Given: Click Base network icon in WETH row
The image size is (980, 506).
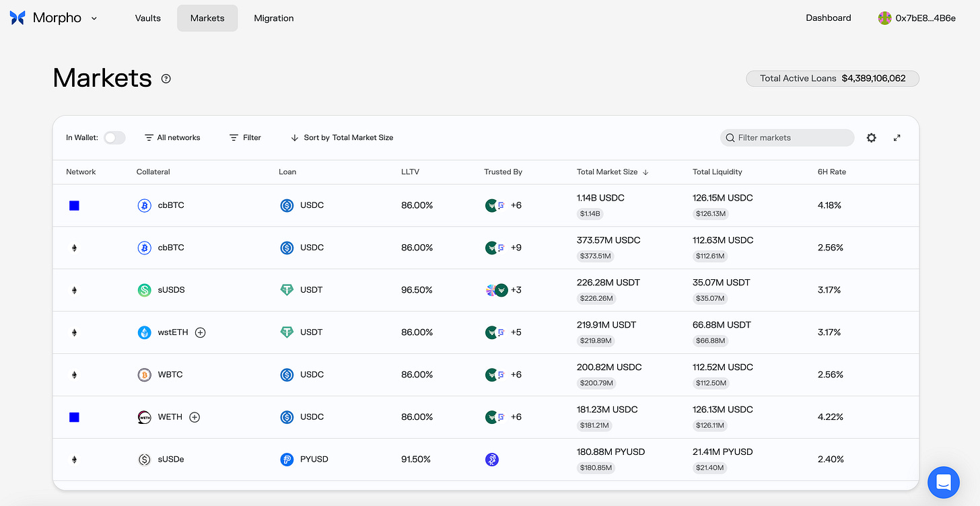Looking at the screenshot, I should coord(74,417).
